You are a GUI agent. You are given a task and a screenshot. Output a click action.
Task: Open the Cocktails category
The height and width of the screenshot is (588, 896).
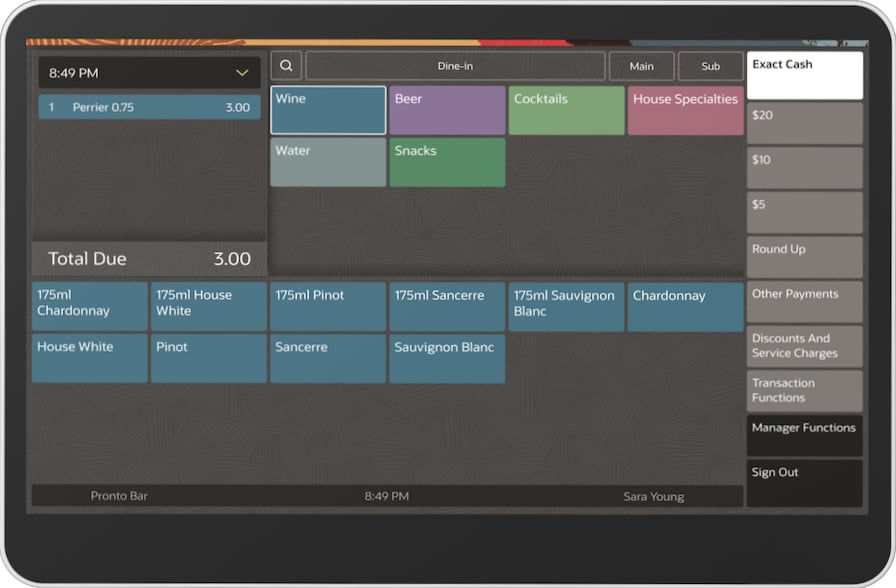[x=566, y=110]
